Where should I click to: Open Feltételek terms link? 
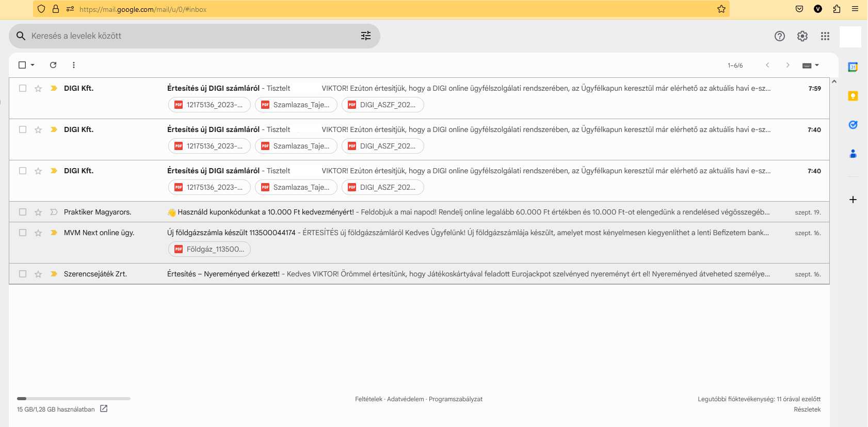(x=368, y=399)
